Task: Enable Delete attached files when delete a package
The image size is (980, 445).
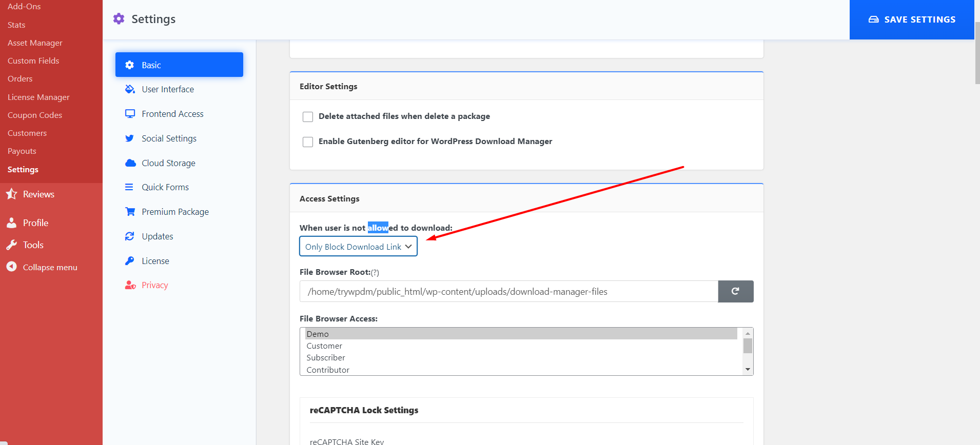Action: 308,117
